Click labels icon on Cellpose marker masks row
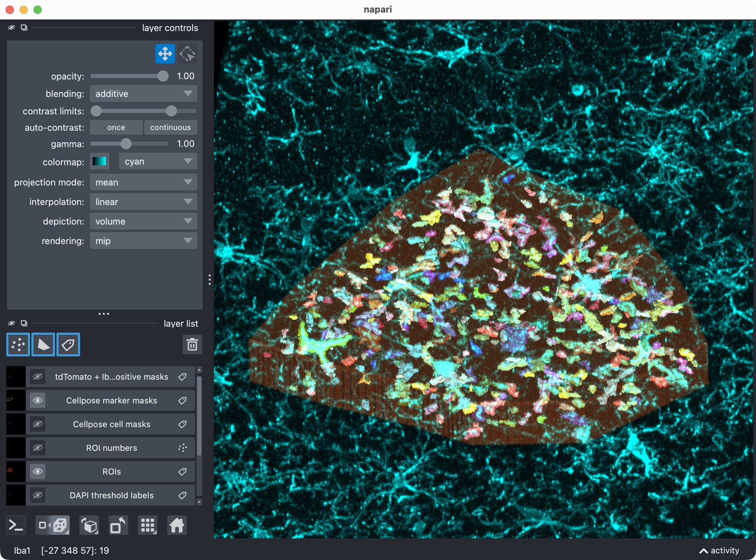 183,401
